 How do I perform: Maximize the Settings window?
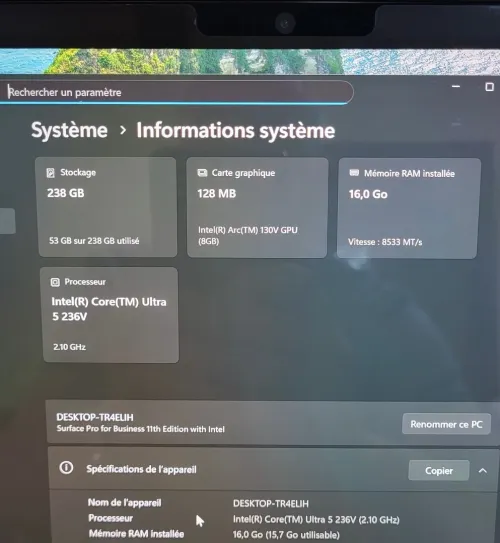coord(489,87)
